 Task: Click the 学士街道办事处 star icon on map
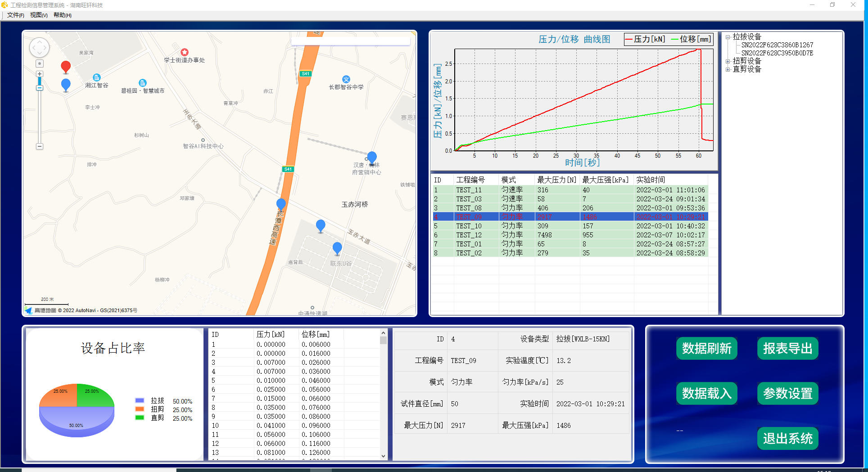pyautogui.click(x=184, y=52)
